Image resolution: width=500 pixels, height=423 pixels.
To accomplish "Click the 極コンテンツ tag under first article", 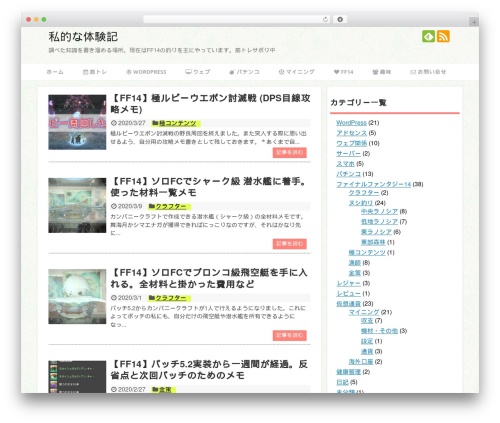I will pyautogui.click(x=176, y=123).
